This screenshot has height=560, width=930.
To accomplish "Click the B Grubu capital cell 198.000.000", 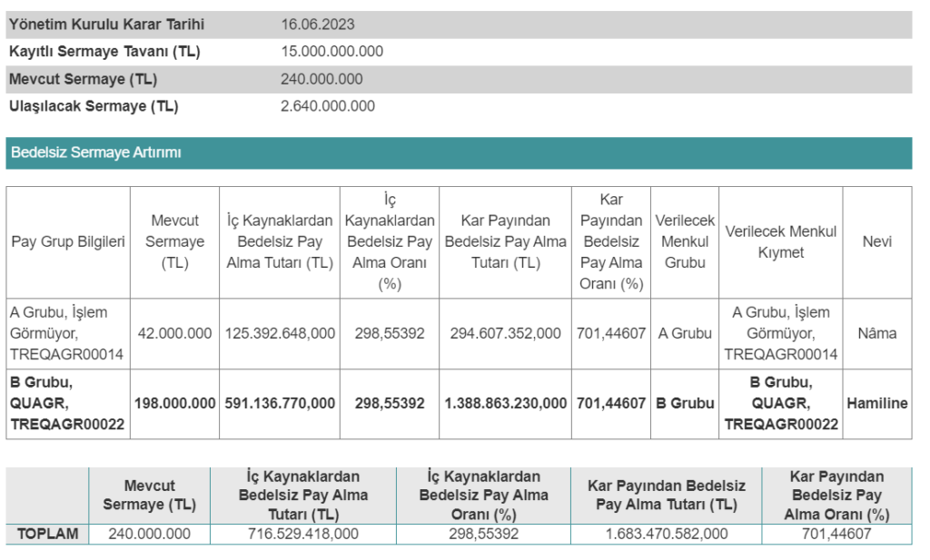I will 174,403.
